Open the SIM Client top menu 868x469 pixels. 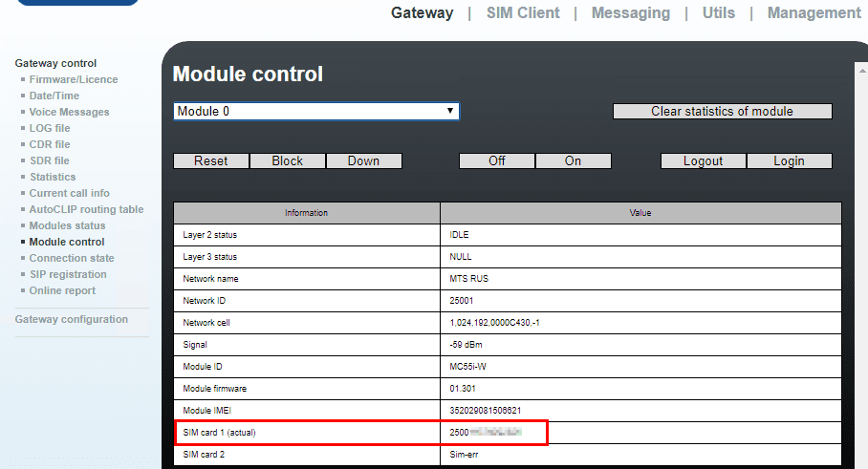523,12
